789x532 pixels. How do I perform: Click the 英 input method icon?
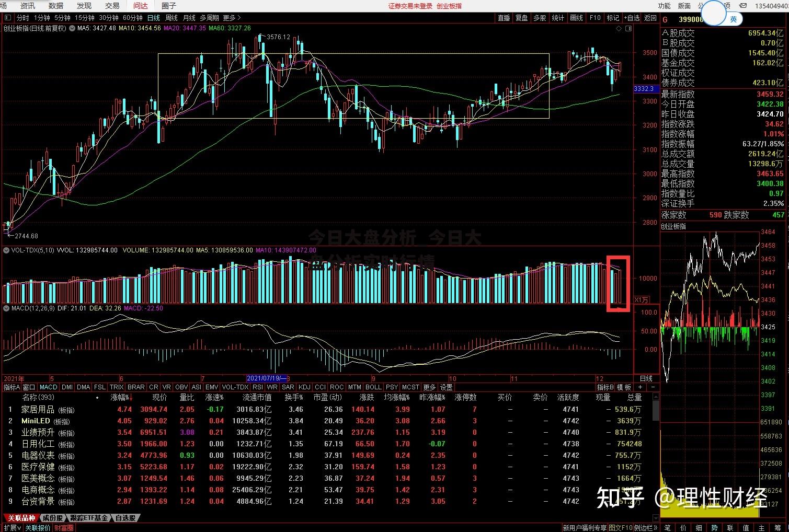point(734,19)
